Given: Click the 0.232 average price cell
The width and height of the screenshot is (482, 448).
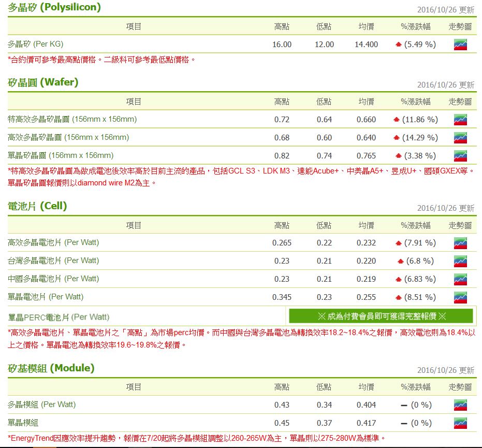Looking at the screenshot, I should [366, 243].
